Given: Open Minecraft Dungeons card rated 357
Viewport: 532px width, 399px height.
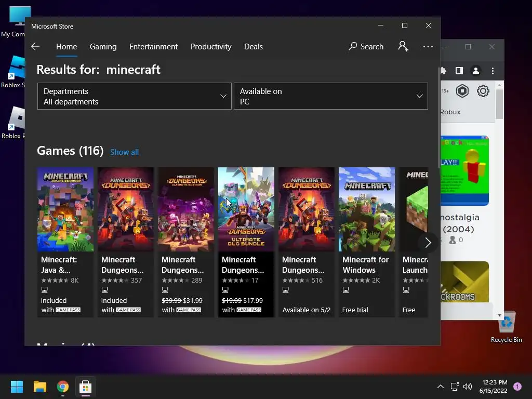Looking at the screenshot, I should tap(126, 242).
